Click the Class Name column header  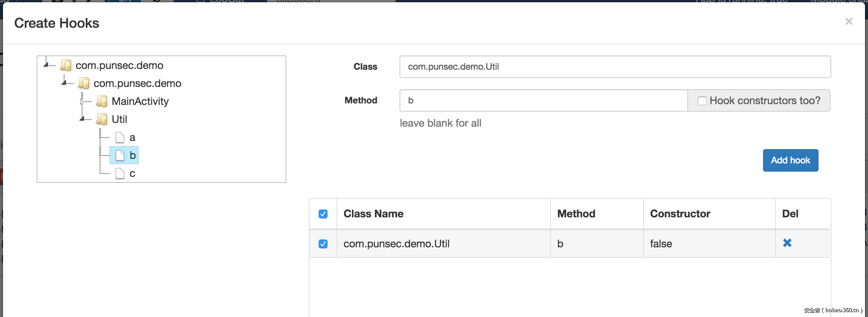click(373, 214)
